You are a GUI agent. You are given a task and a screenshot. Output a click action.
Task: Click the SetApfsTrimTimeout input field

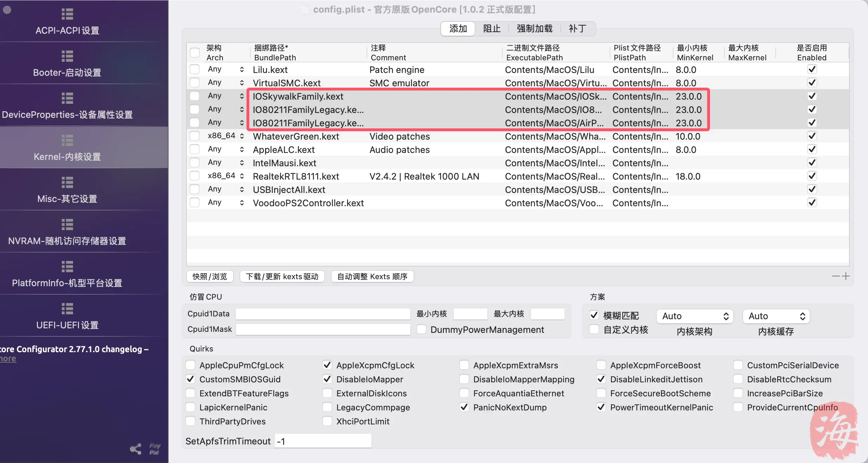pyautogui.click(x=323, y=441)
